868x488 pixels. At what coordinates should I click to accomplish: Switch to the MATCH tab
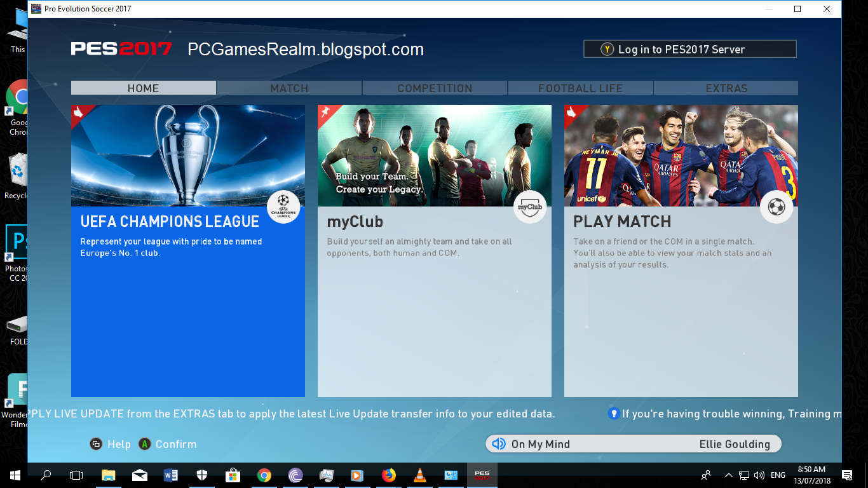[289, 88]
